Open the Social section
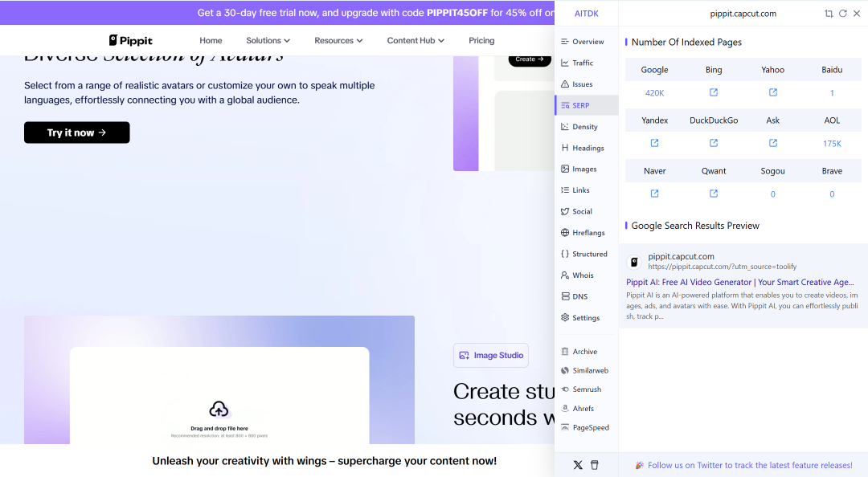The image size is (868, 477). point(577,211)
